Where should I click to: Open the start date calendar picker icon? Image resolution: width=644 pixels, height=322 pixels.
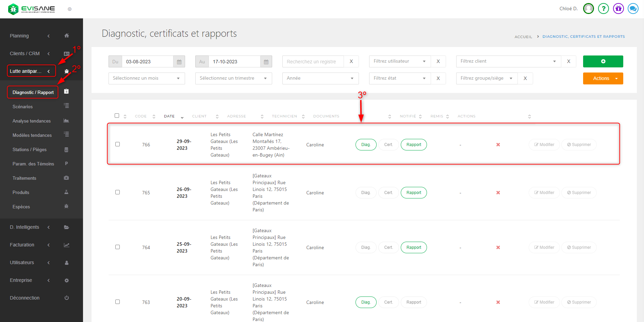179,62
